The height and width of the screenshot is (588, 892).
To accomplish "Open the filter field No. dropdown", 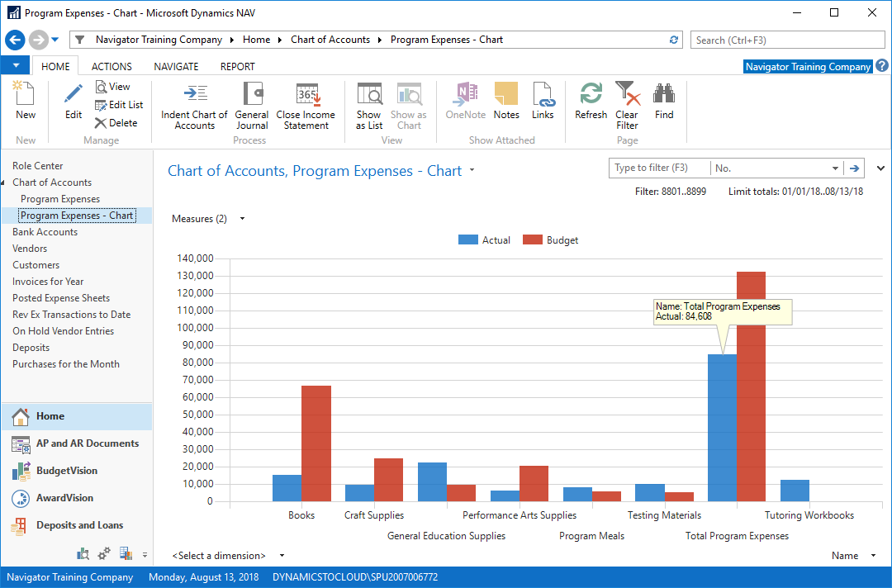I will coord(834,168).
